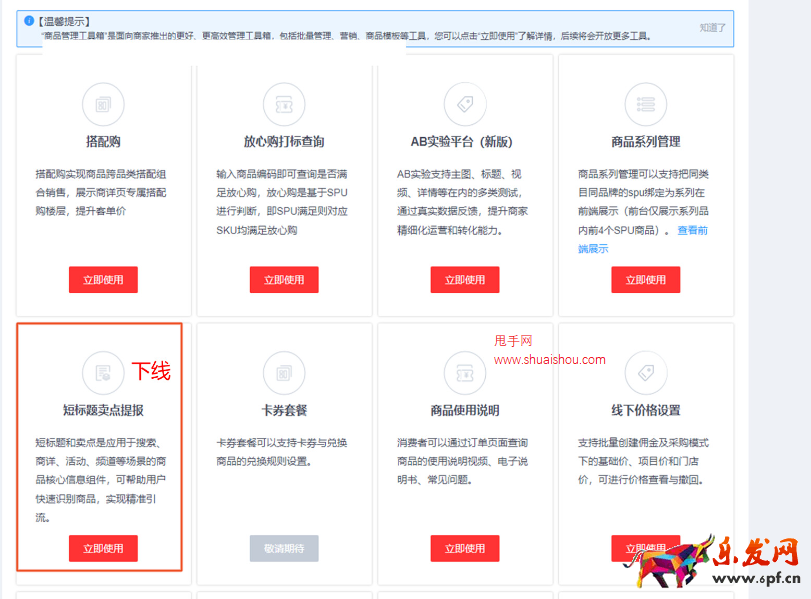Click the 商品使用说明 icon
Screen dimensions: 811x599
(x=464, y=372)
